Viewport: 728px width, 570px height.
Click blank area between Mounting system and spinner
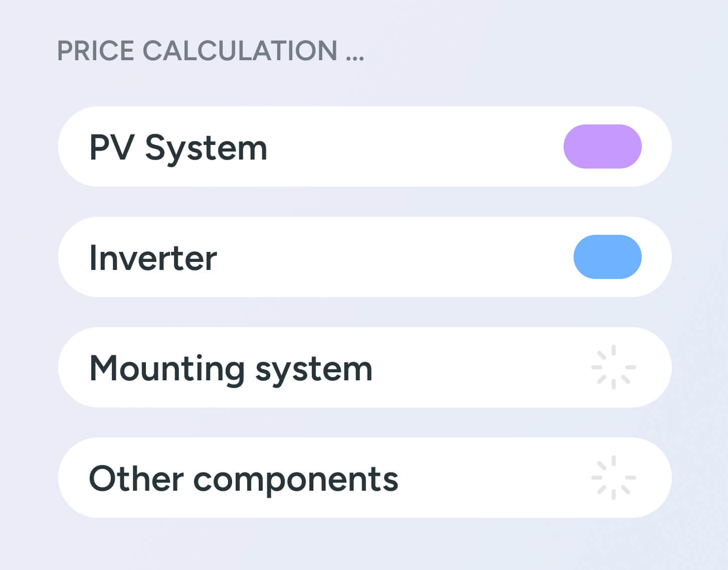[482, 367]
